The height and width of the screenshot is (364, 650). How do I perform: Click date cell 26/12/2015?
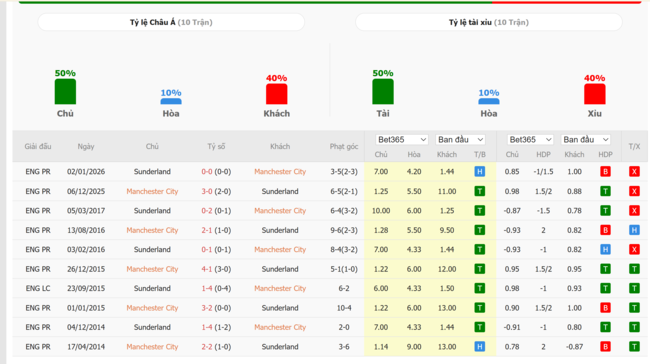click(x=86, y=269)
